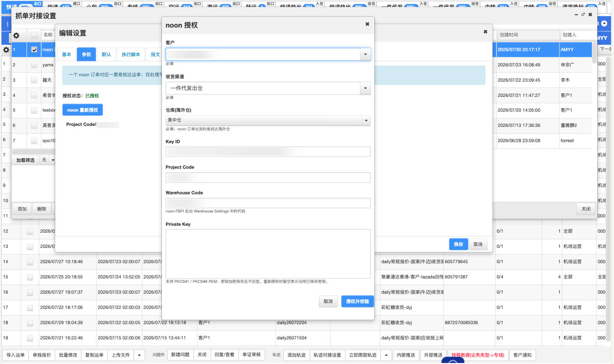This screenshot has height=364, width=614.
Task: Click the noon 重新授权 button
Action: point(83,110)
